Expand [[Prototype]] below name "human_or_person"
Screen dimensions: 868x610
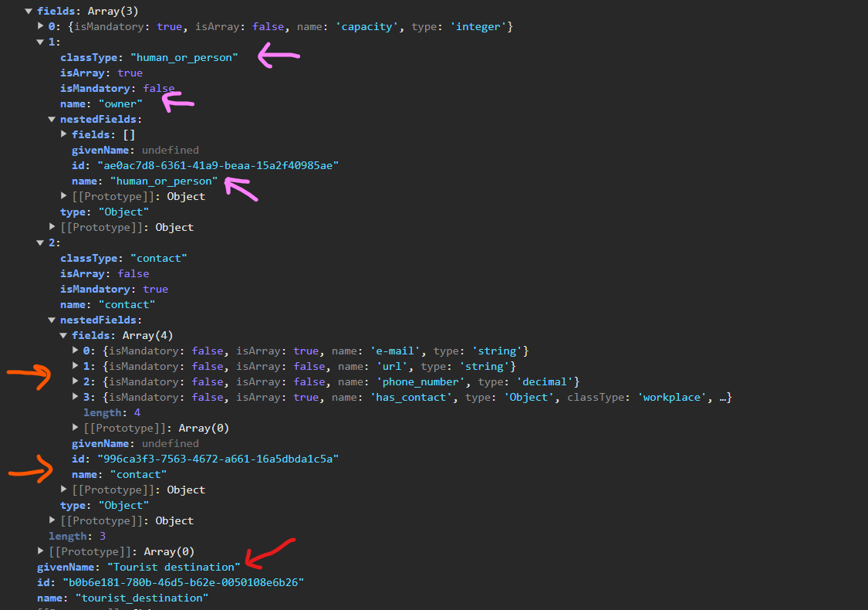pos(64,197)
